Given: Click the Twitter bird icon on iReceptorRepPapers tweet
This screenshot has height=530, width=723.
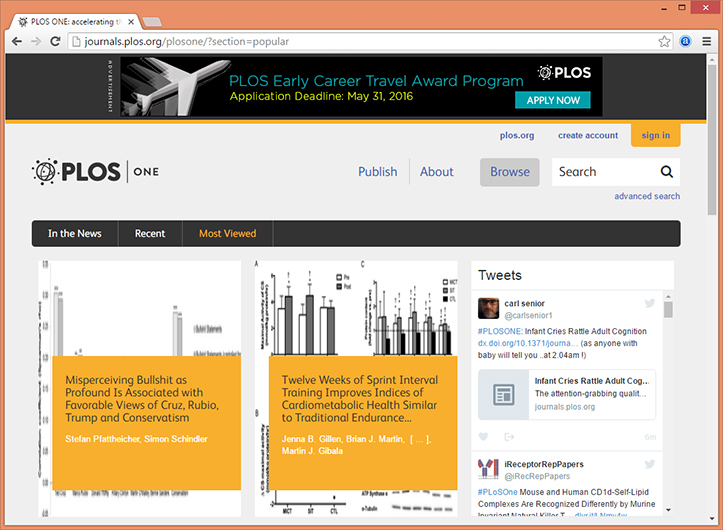Looking at the screenshot, I should click(650, 464).
